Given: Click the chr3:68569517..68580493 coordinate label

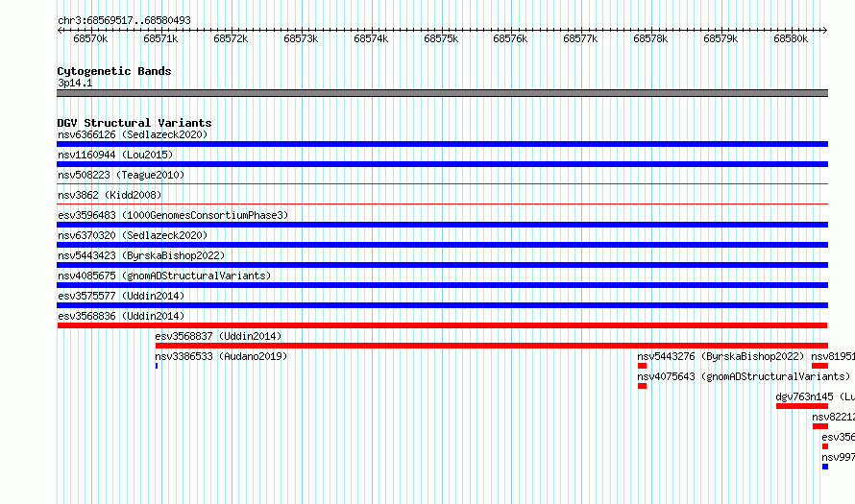Looking at the screenshot, I should click(x=124, y=20).
